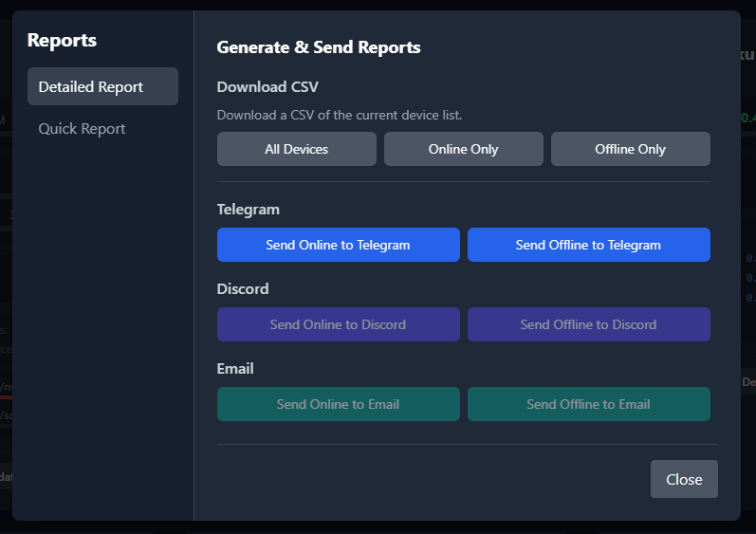This screenshot has height=534, width=756.
Task: Click the CSV description text
Action: [x=339, y=116]
